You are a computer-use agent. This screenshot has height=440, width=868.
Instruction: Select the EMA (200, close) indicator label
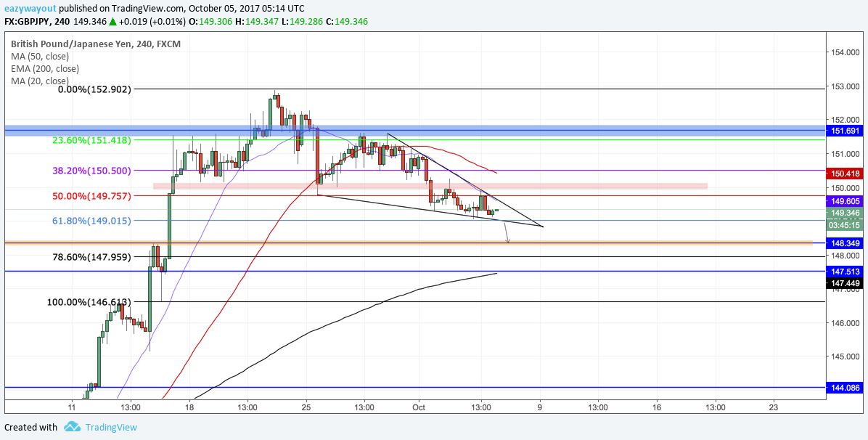point(44,69)
